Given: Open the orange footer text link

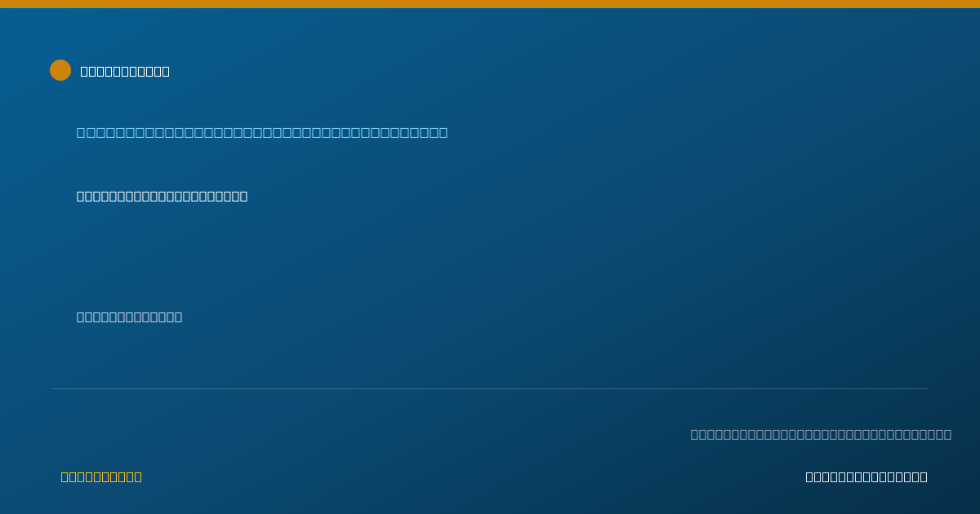Looking at the screenshot, I should [x=101, y=476].
